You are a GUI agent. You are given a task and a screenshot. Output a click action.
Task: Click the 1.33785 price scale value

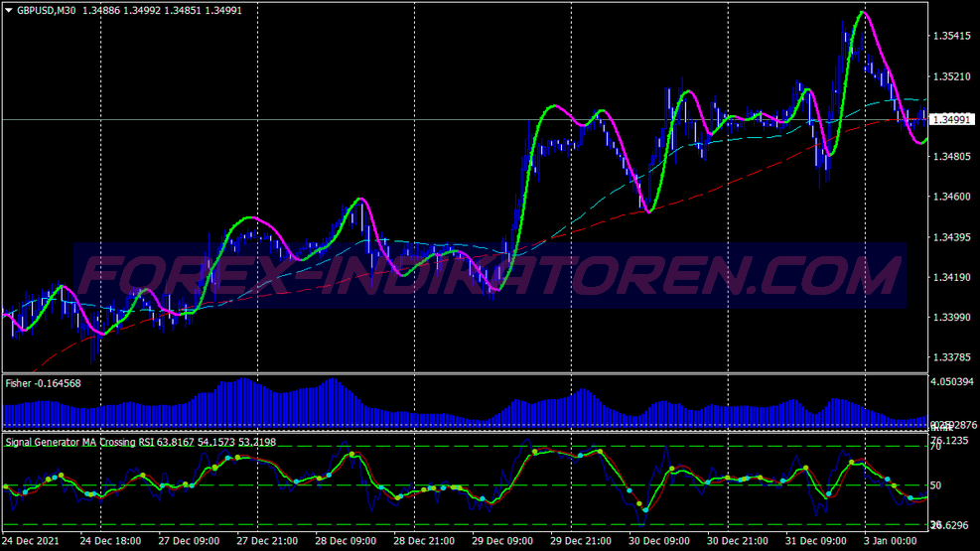952,357
